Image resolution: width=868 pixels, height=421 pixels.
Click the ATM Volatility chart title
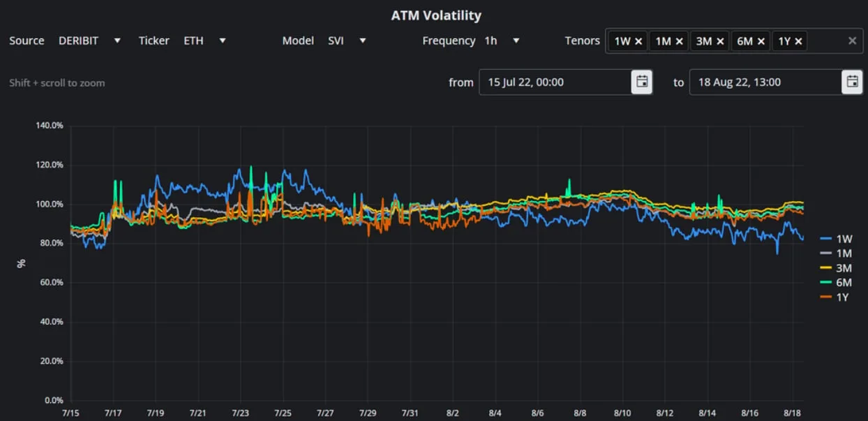tap(436, 15)
